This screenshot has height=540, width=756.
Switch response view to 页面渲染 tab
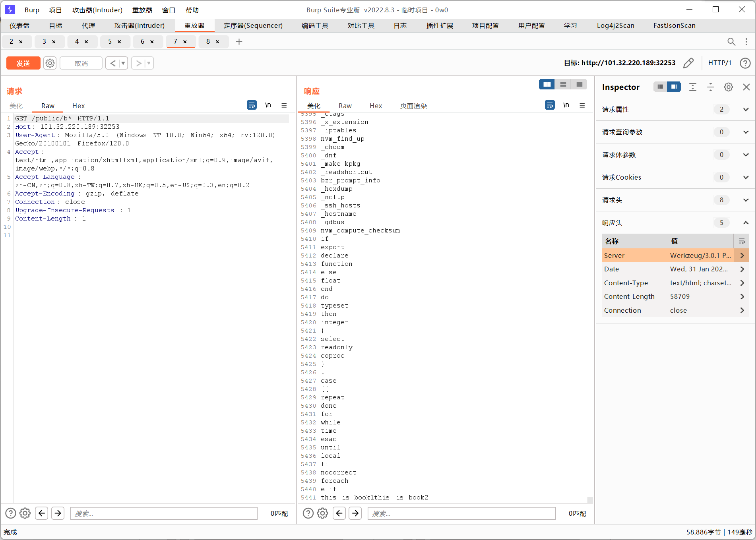(x=413, y=106)
